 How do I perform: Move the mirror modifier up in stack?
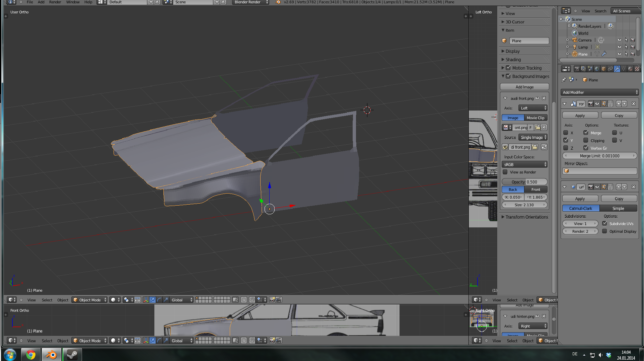619,104
